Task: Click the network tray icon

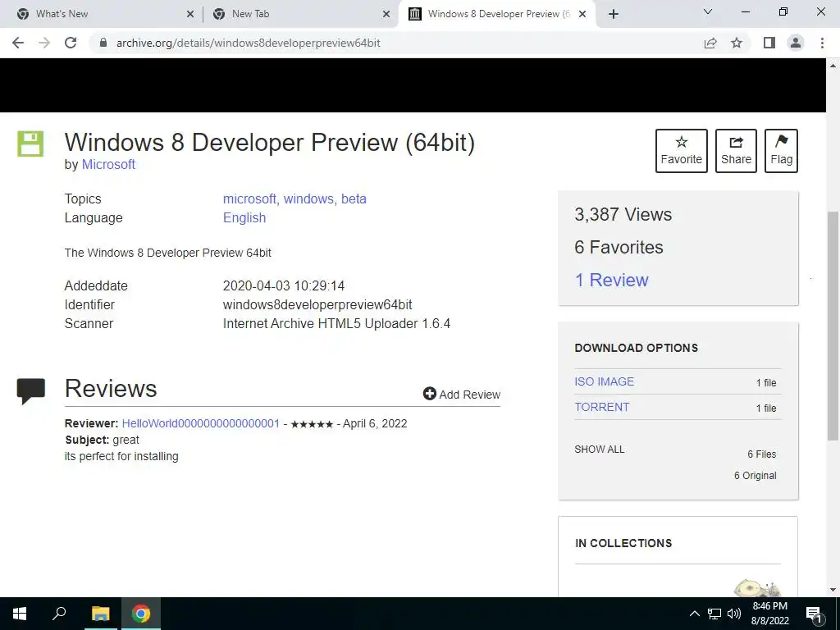Action: click(x=714, y=614)
